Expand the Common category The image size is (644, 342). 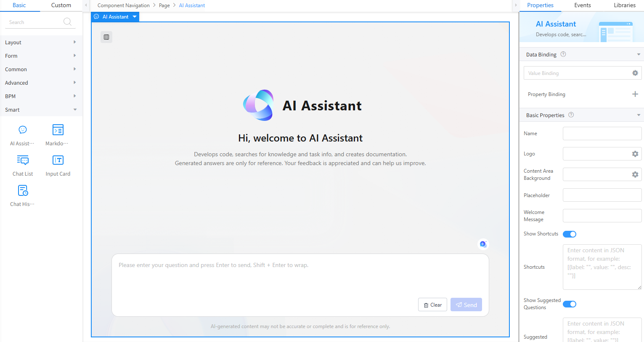(x=41, y=69)
